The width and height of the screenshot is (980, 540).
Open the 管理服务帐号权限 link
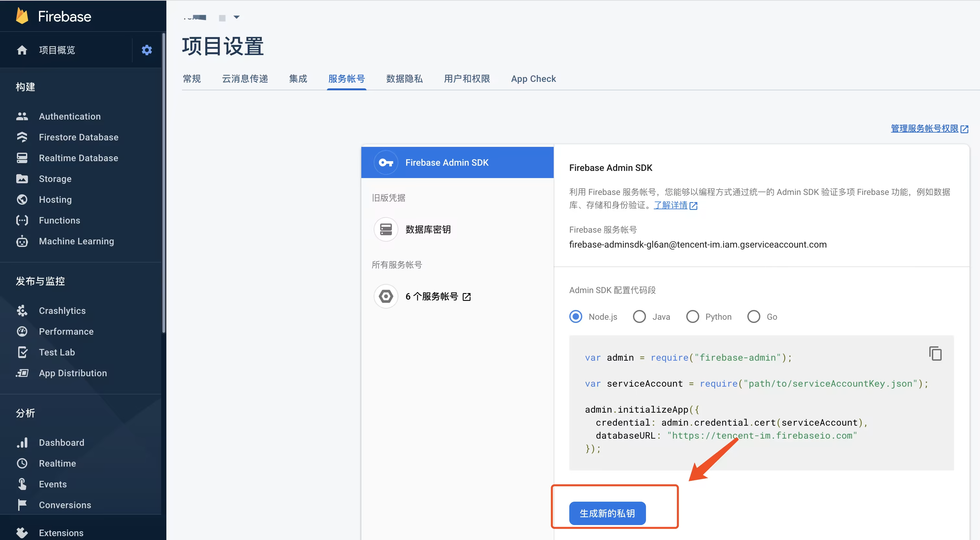click(x=925, y=129)
